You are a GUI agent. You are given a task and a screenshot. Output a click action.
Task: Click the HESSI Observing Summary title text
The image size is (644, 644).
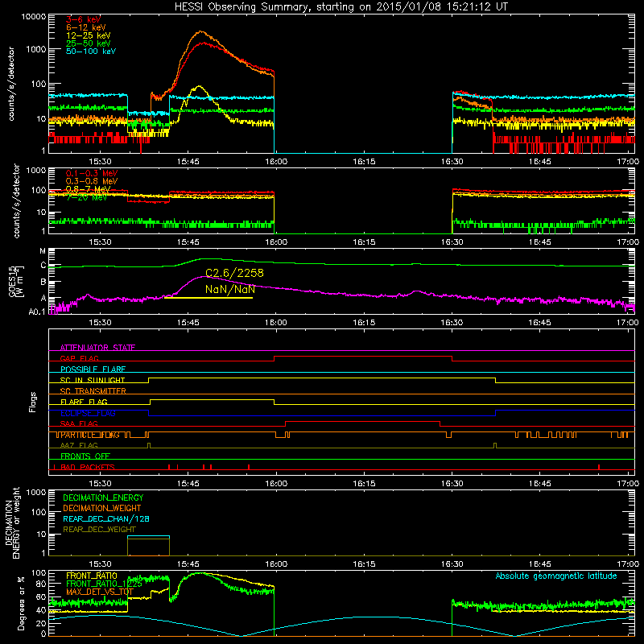[x=341, y=7]
